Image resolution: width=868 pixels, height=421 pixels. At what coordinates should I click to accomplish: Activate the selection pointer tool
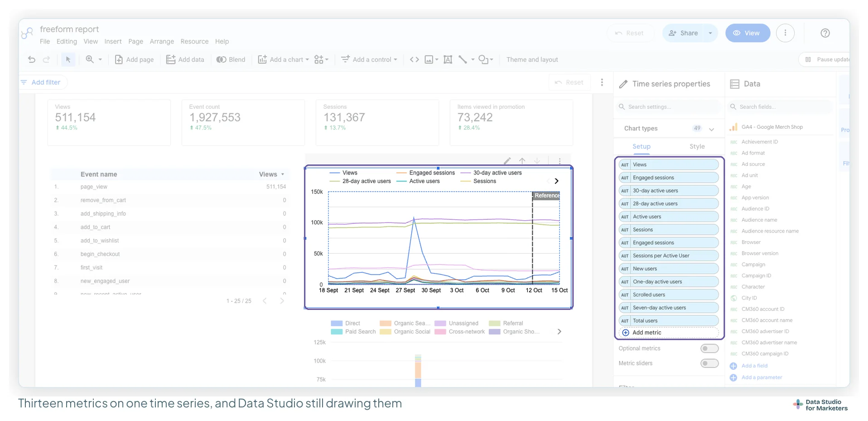point(68,59)
